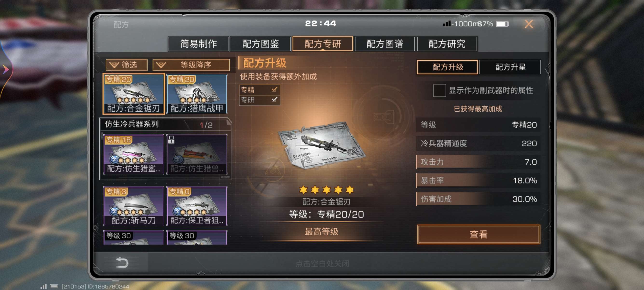Screen dimensions: 644x290
Task: Click the back arrow icon at bottom left
Action: [122, 263]
